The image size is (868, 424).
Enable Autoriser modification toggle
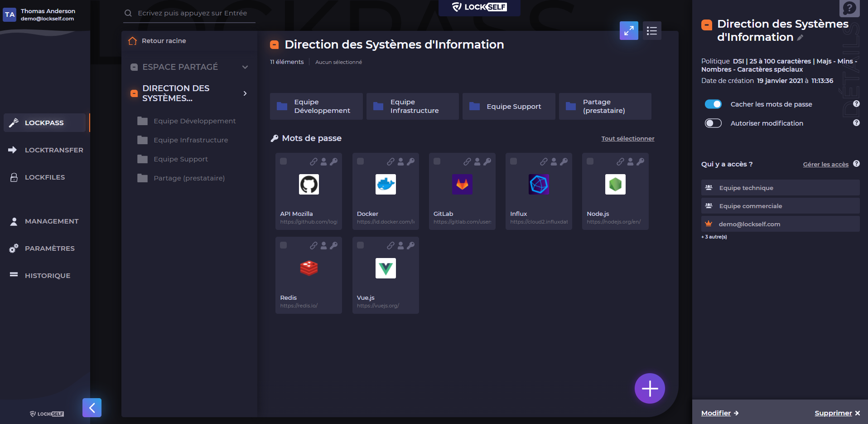coord(713,123)
